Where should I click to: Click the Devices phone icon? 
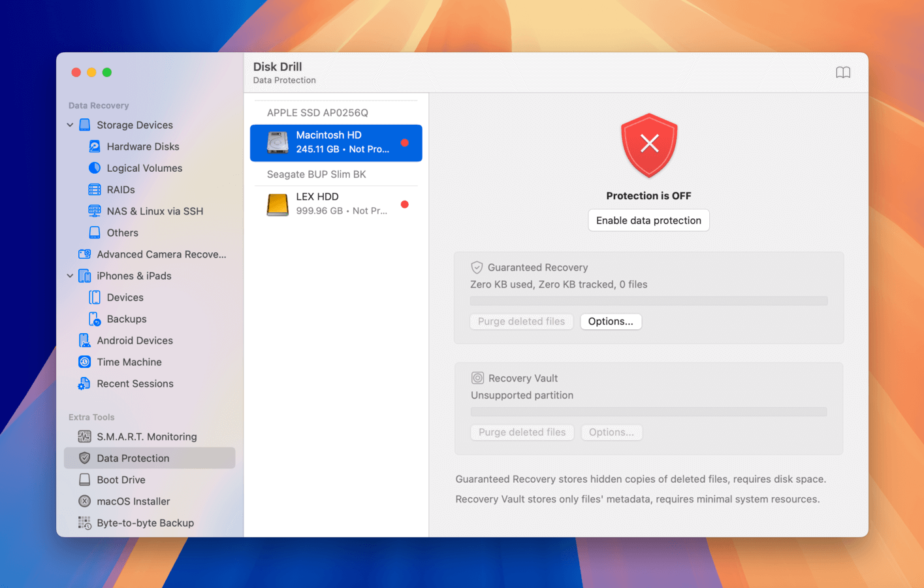click(95, 297)
